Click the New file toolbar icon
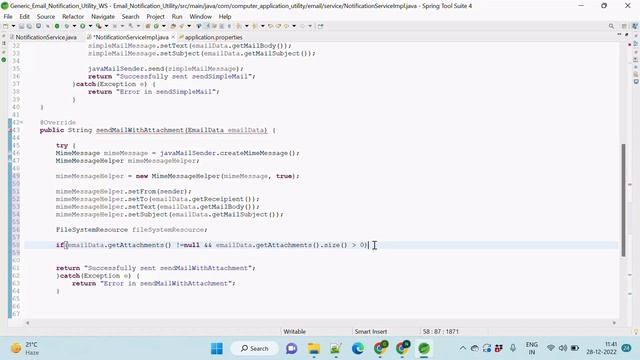Image resolution: width=640 pixels, height=360 pixels. 5,26
